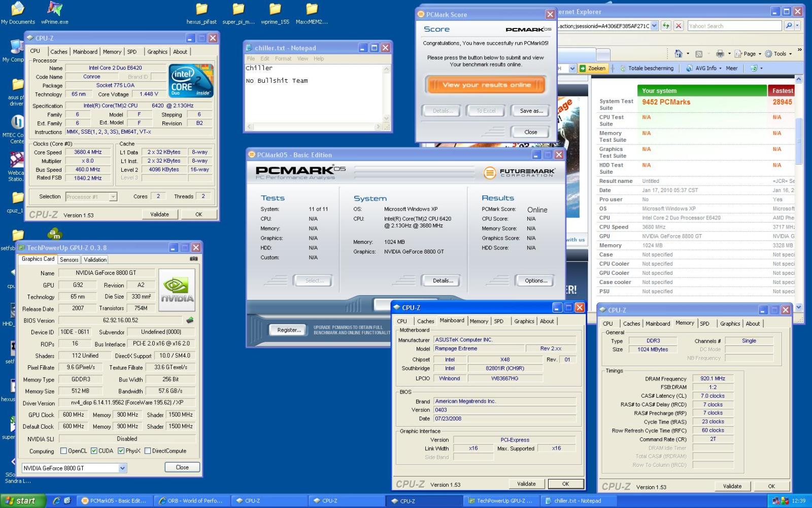Image resolution: width=812 pixels, height=508 pixels.
Task: Click the Page icon in Internet Explorer toolbar
Action: [x=738, y=53]
